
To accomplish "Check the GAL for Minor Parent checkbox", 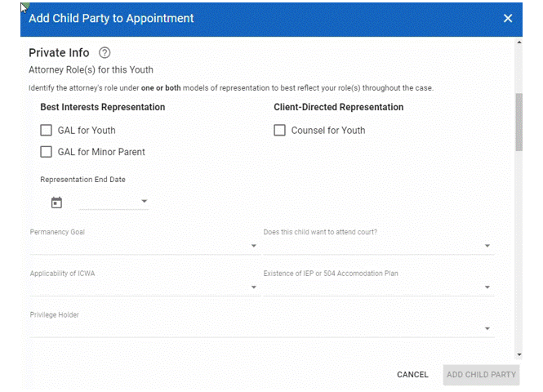I will [46, 152].
